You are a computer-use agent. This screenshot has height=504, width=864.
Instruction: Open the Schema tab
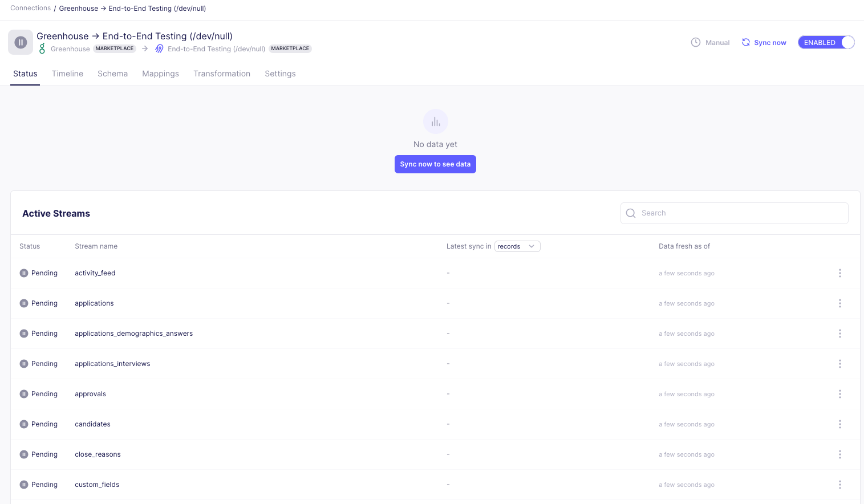tap(112, 74)
